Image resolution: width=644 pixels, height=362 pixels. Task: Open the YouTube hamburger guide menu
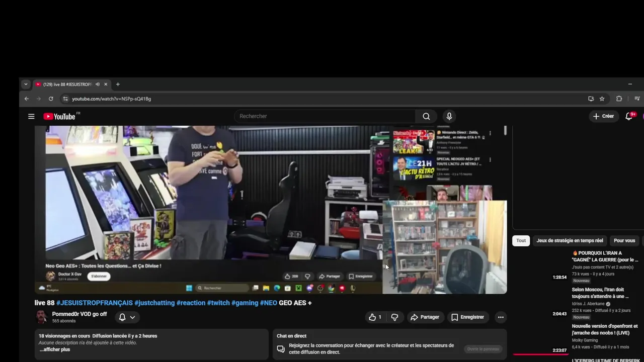31,116
